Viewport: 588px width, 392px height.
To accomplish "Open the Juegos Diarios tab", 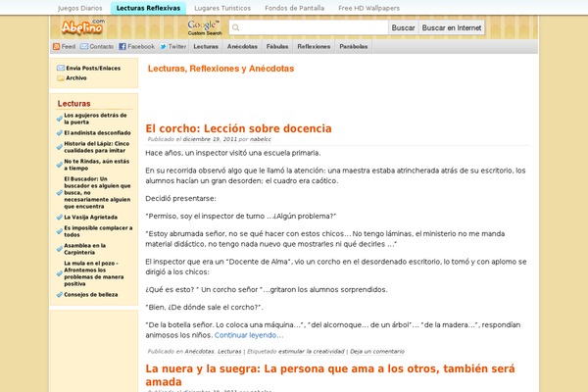I will tap(80, 8).
